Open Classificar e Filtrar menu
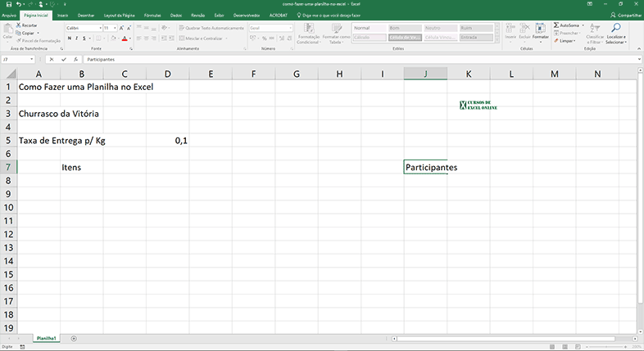 click(x=595, y=34)
